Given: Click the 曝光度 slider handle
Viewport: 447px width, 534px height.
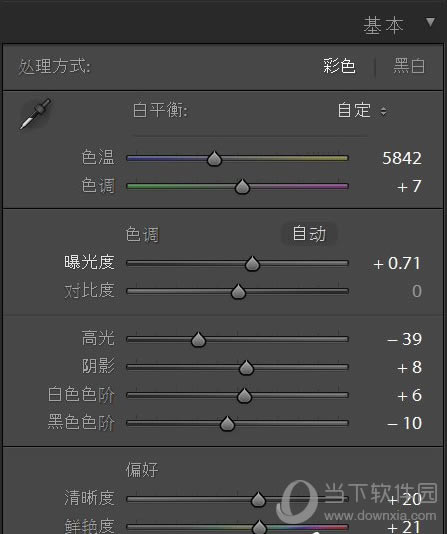Looking at the screenshot, I should coord(252,264).
